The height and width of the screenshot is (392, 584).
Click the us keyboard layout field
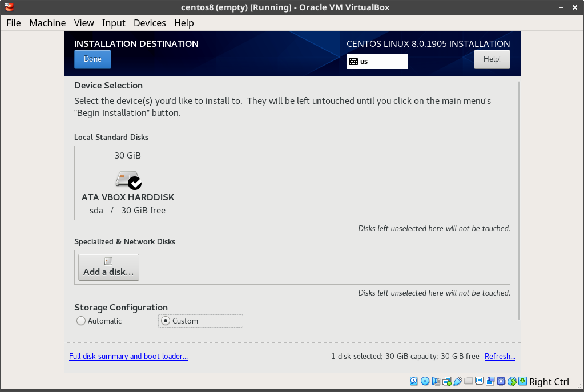click(x=377, y=62)
